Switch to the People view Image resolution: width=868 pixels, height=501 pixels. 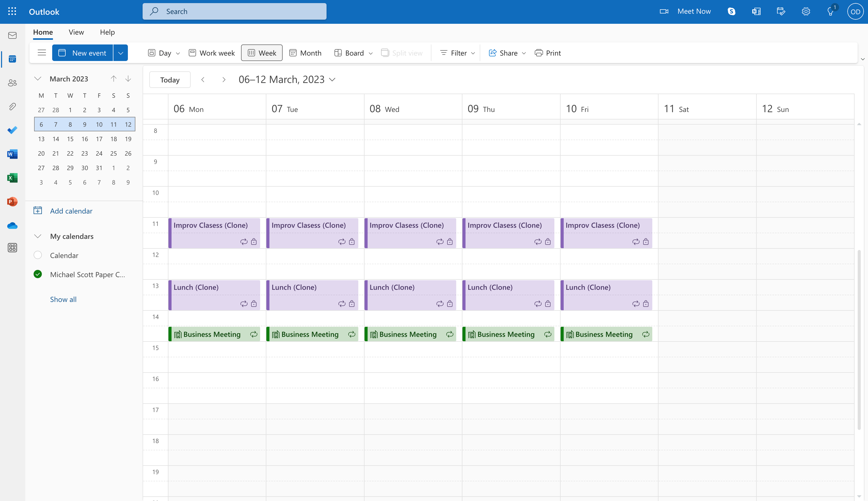(12, 82)
